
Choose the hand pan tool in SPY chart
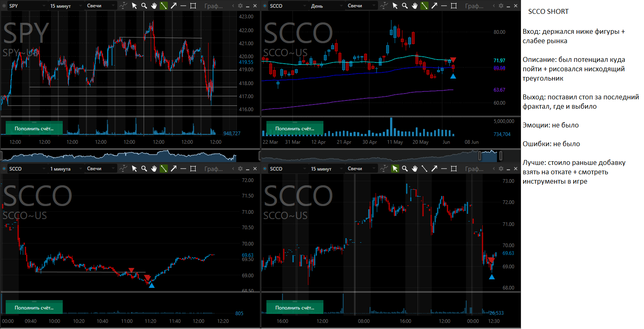pyautogui.click(x=154, y=6)
